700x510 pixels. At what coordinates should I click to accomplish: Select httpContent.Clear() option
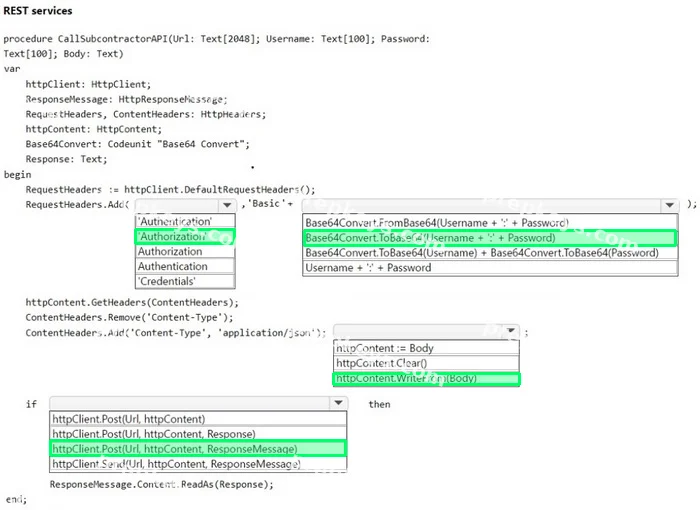click(426, 363)
